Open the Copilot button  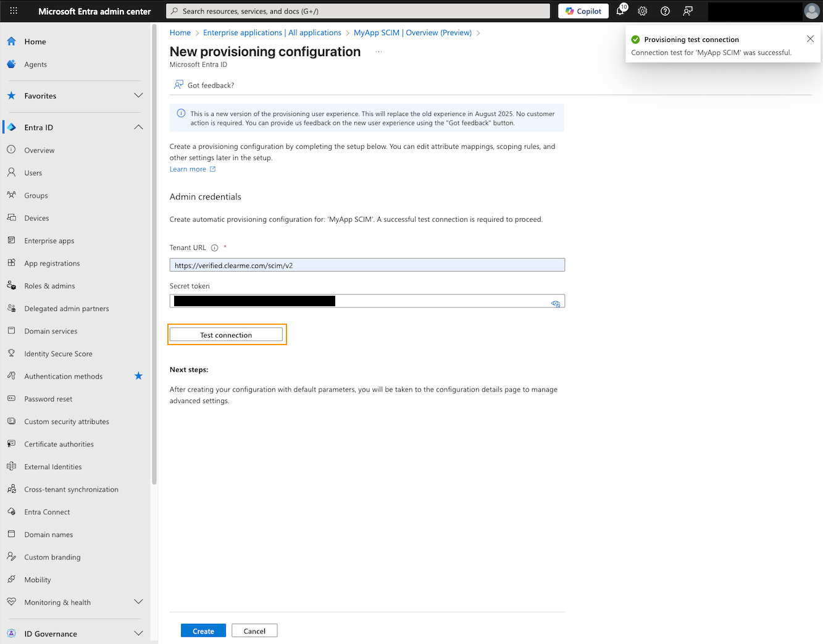[x=583, y=11]
